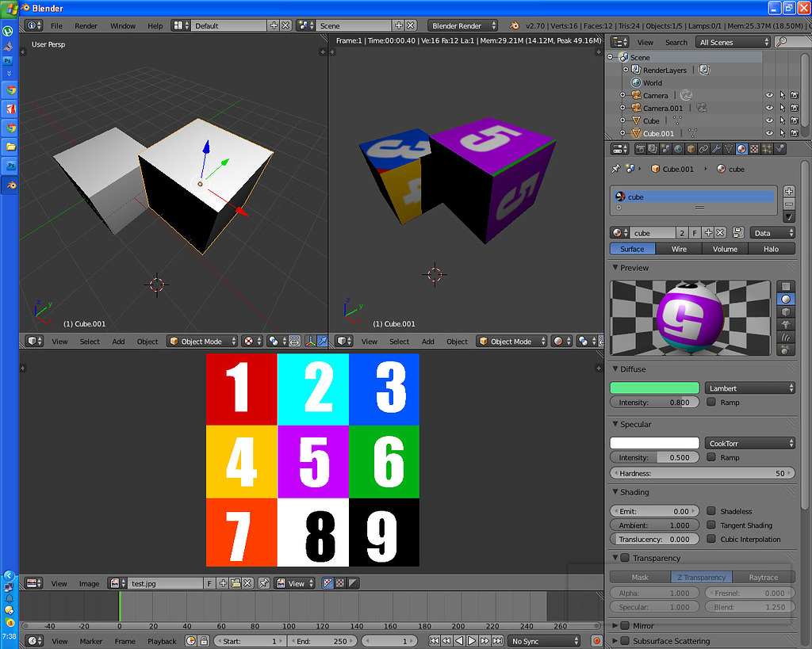812x649 pixels.
Task: Collapse the Preview panel
Action: coord(615,268)
